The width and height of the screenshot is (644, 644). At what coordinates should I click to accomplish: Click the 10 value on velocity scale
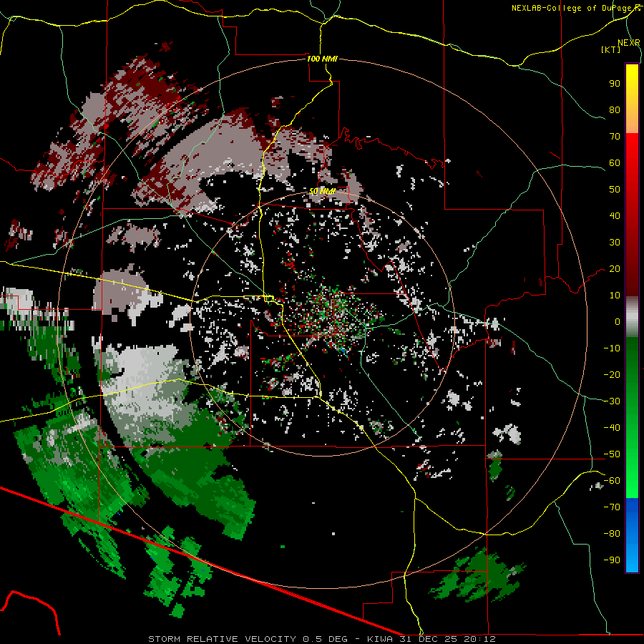coord(615,296)
